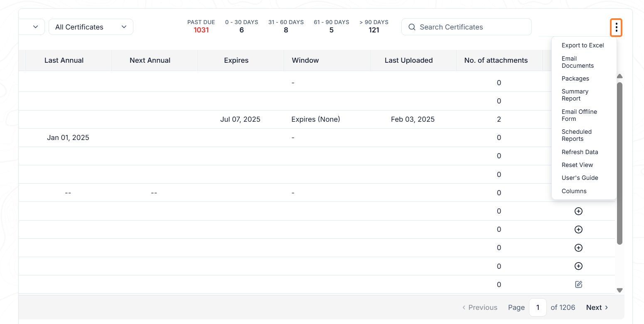The height and width of the screenshot is (324, 644).
Task: Select Export to Excel from the menu
Action: click(x=583, y=45)
